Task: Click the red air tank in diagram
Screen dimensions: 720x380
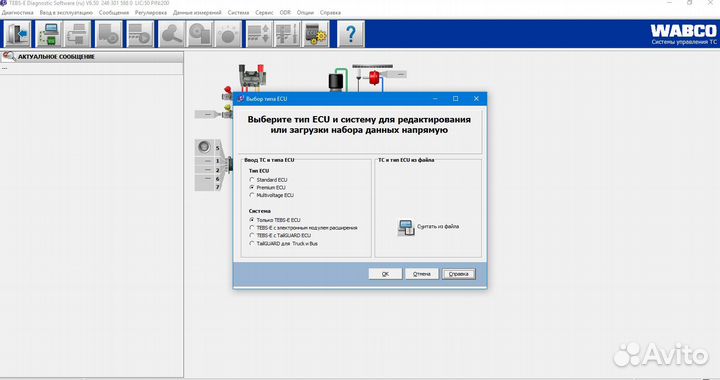Action: pos(374,77)
